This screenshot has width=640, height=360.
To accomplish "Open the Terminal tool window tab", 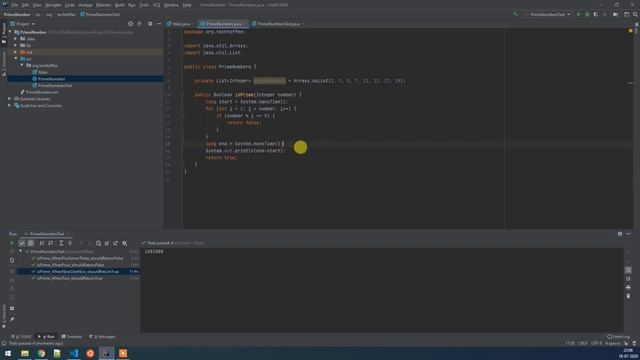I will click(x=71, y=337).
